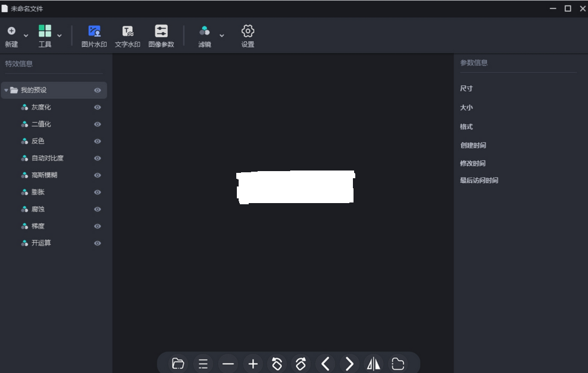
Task: Go to the next image
Action: click(349, 364)
